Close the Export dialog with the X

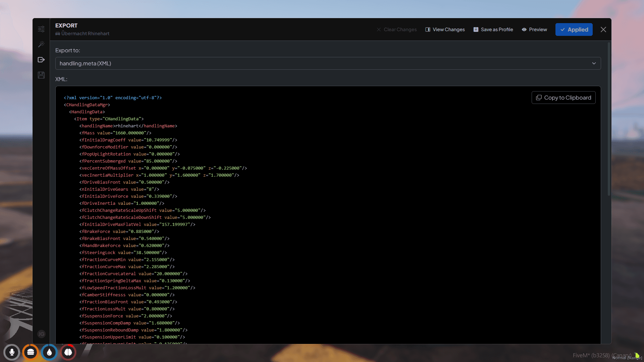[x=603, y=29]
